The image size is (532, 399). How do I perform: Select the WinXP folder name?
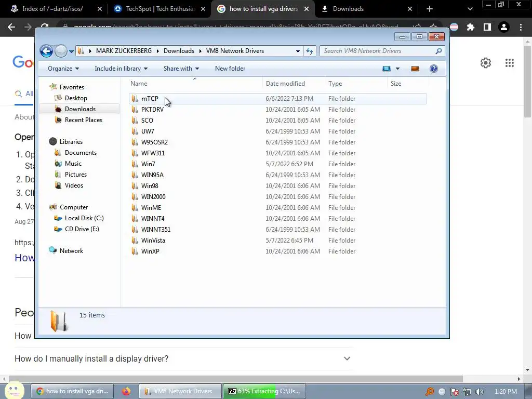150,251
